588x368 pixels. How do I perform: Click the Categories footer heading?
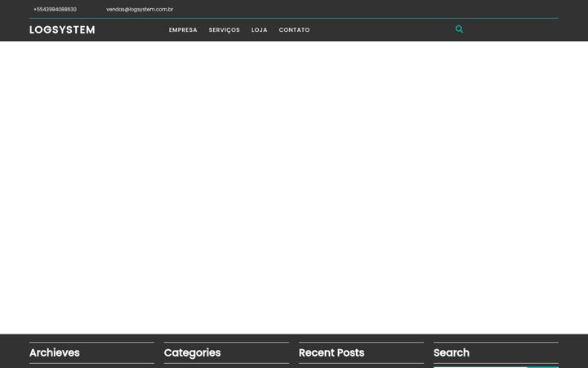(193, 352)
